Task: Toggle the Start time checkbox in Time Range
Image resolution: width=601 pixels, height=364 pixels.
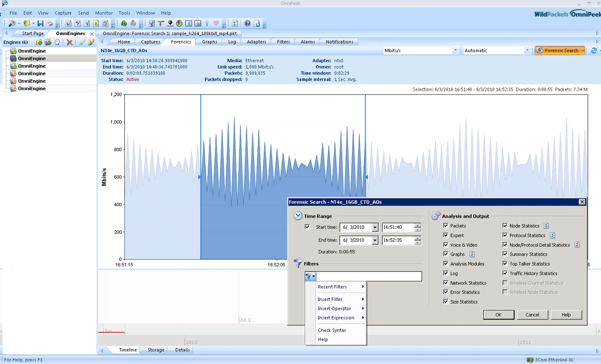Action: (x=308, y=227)
